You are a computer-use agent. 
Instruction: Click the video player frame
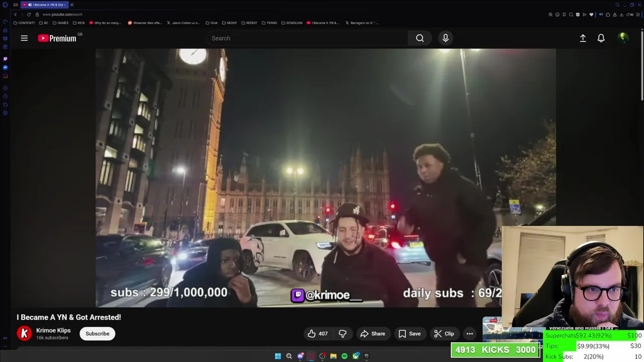click(326, 177)
